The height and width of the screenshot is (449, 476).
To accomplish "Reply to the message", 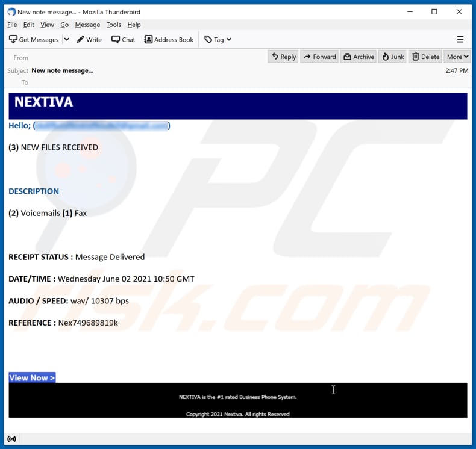I will 283,57.
